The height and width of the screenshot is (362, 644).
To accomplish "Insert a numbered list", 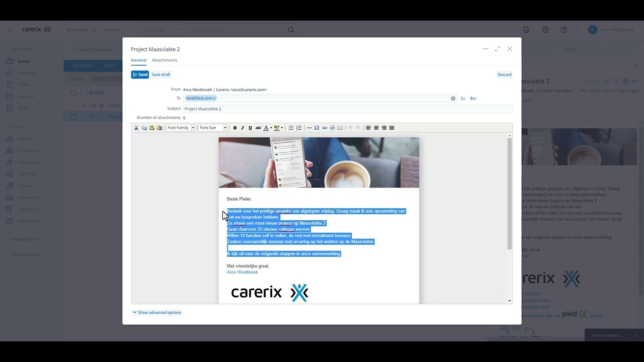I will 299,128.
